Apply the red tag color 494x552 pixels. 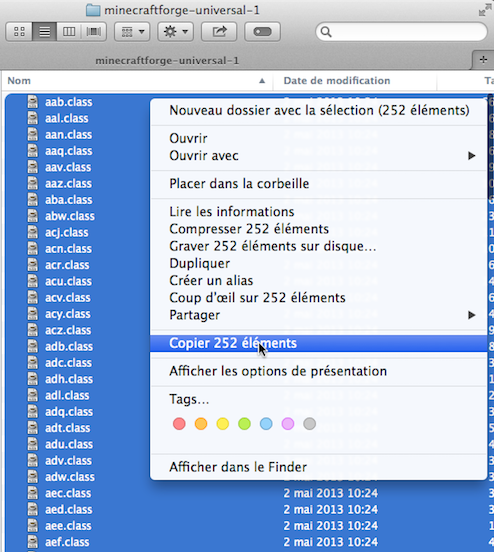coord(179,424)
